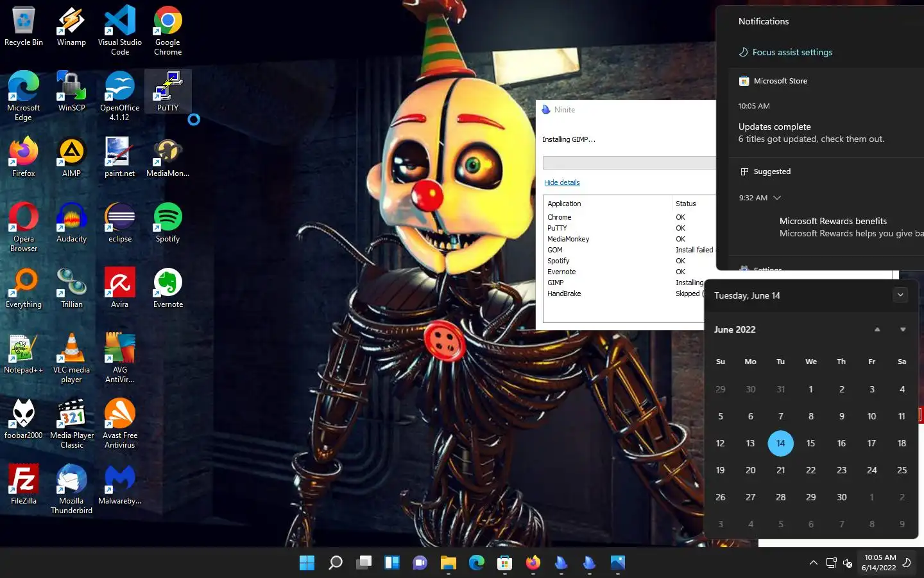
Task: Open Spotify desktop icon
Action: [x=168, y=223]
